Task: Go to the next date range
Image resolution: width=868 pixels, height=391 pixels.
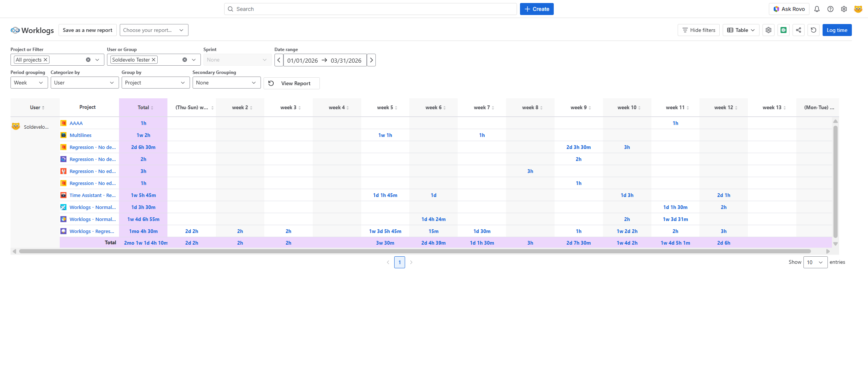Action: tap(371, 60)
